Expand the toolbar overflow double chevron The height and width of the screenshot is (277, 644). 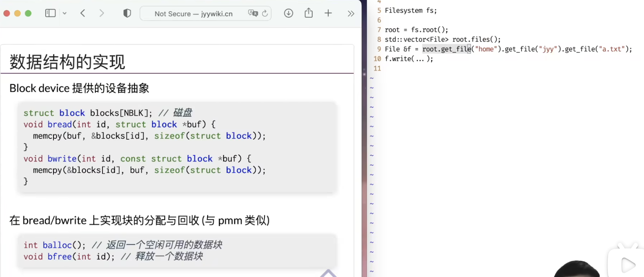pos(351,13)
